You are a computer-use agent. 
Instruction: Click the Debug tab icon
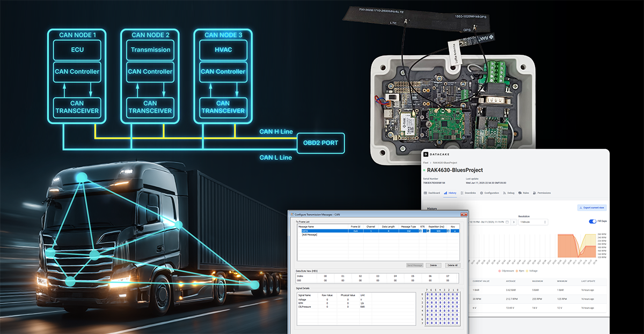pos(504,193)
